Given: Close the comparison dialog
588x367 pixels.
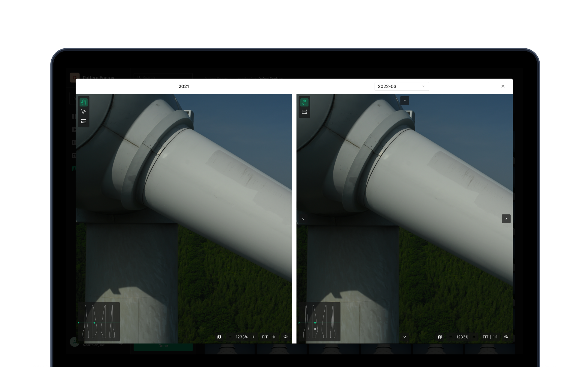Looking at the screenshot, I should [x=503, y=86].
